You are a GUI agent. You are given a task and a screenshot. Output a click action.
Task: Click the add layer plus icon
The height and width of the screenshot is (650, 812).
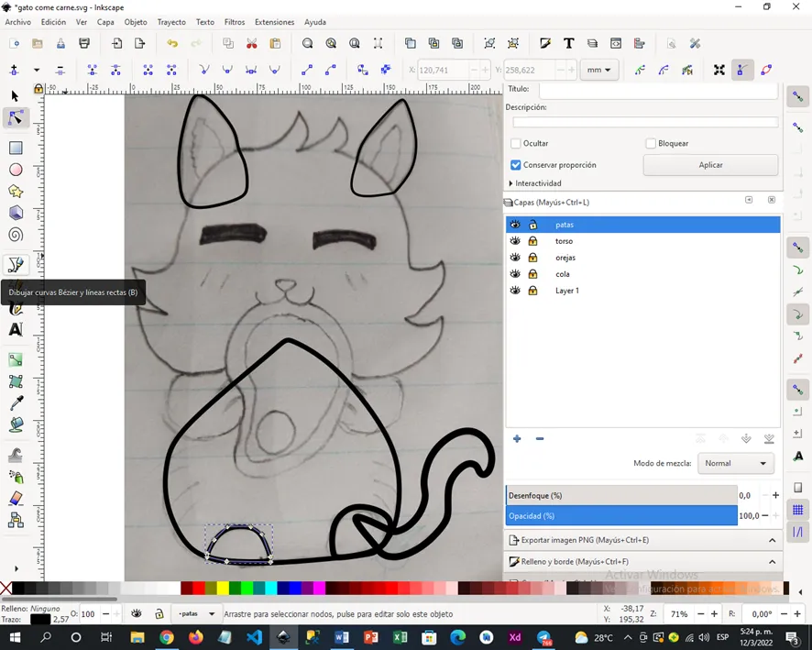pos(517,439)
